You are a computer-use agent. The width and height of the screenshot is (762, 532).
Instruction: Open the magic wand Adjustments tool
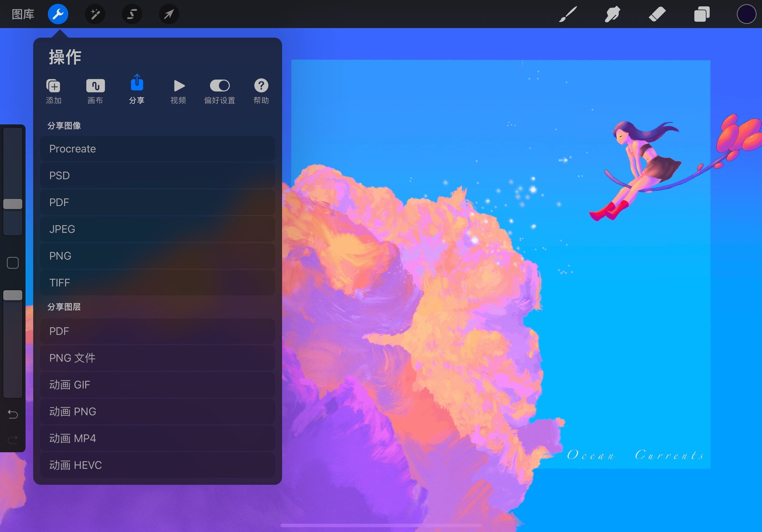coord(95,14)
